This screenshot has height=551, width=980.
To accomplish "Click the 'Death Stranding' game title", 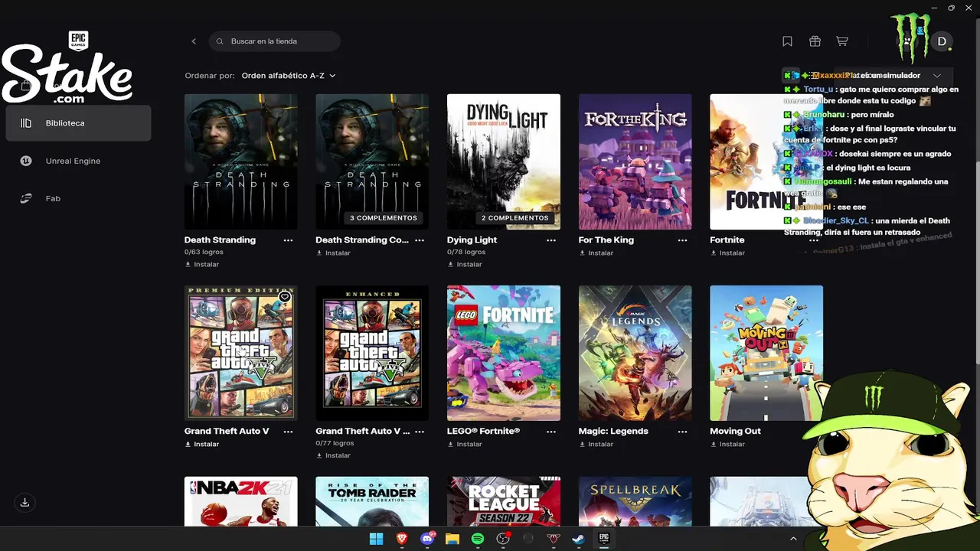I will click(220, 240).
